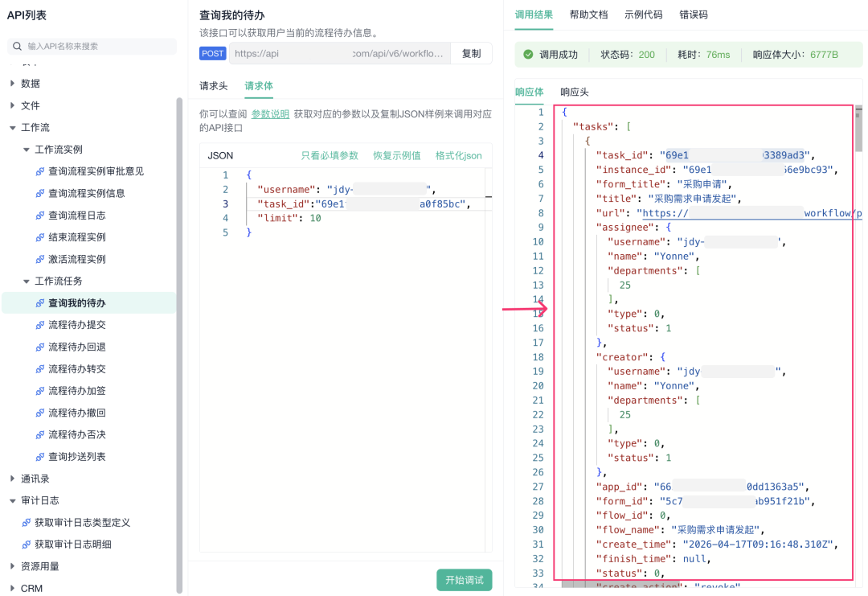The height and width of the screenshot is (596, 868).
Task: Expand the CRM tree node
Action: [x=12, y=588]
